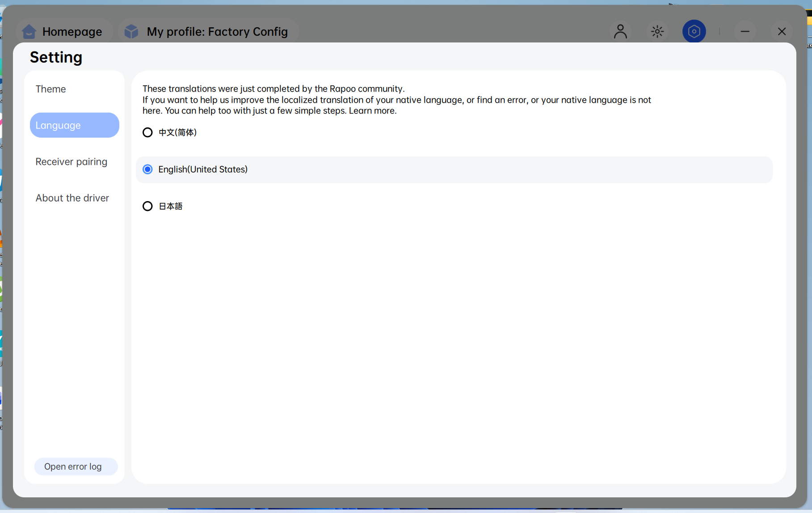
Task: Toggle the brightness sun icon
Action: point(657,31)
